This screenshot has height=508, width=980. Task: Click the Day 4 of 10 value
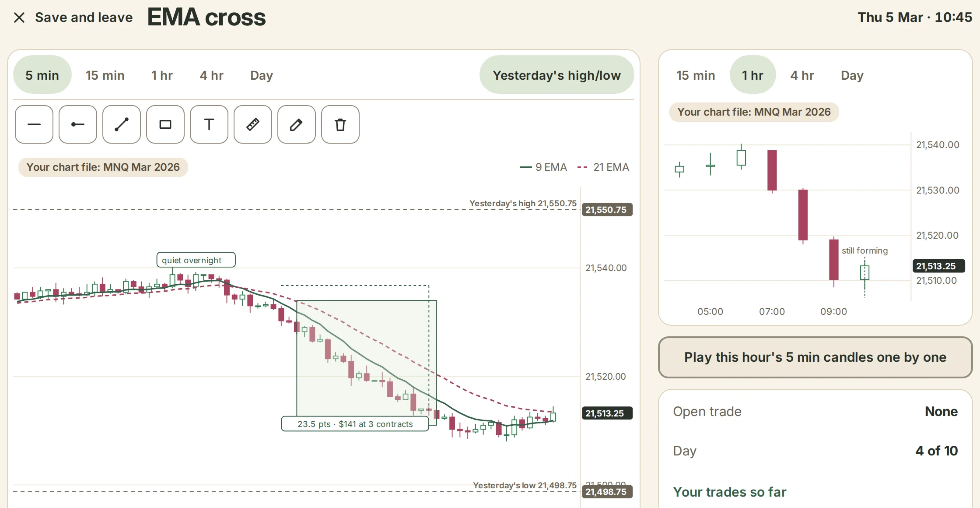click(937, 451)
